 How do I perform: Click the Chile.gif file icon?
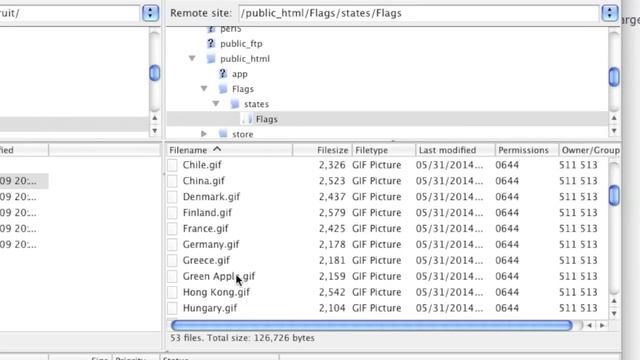click(x=172, y=165)
